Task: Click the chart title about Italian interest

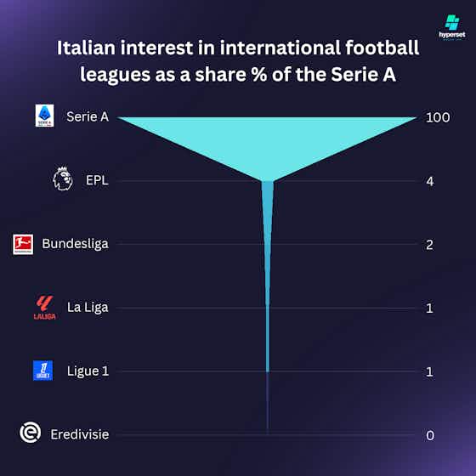Action: tap(238, 60)
